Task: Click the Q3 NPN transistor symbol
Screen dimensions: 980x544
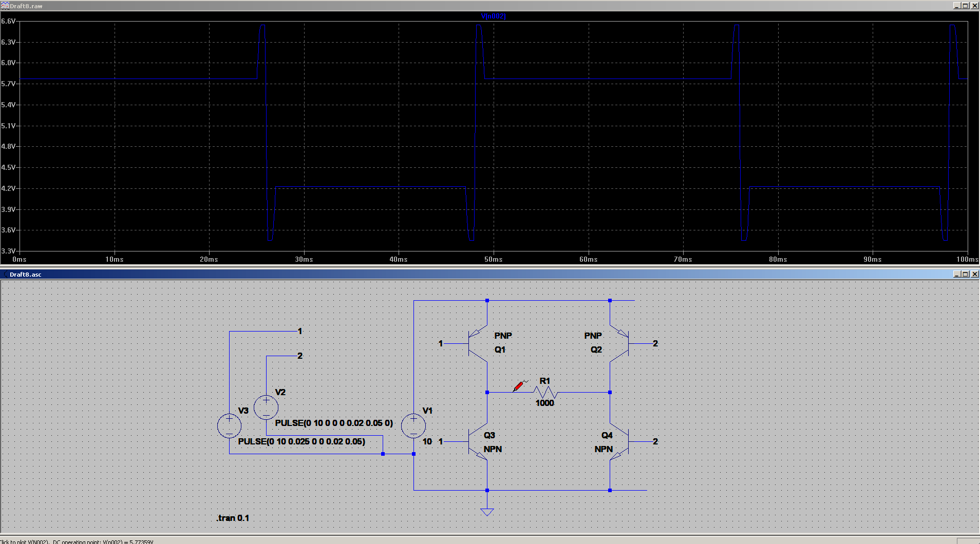Action: tap(478, 441)
